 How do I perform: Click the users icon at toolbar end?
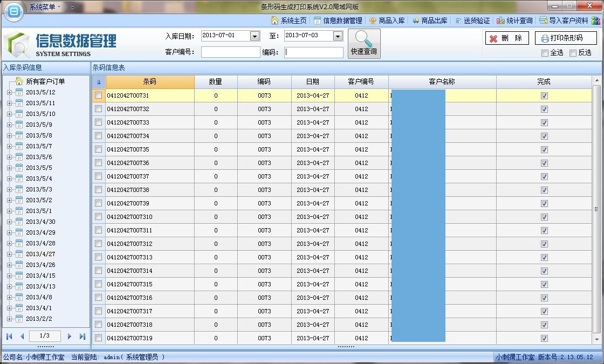pyautogui.click(x=596, y=20)
